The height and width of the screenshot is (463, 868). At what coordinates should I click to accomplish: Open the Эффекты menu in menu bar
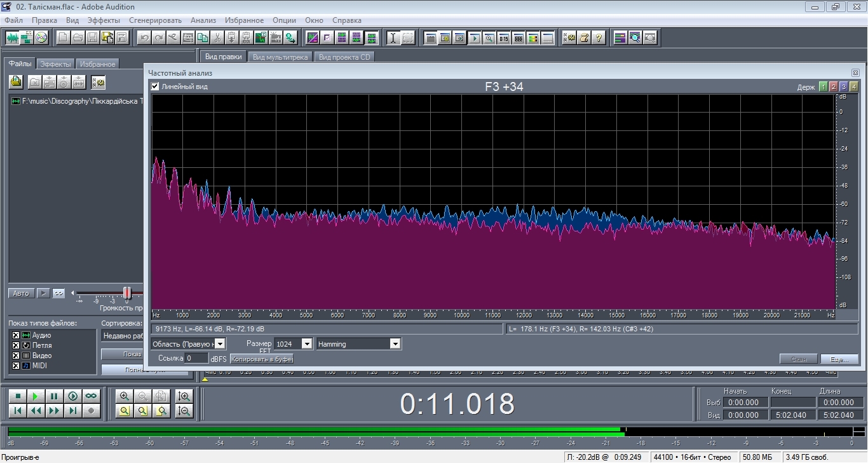coord(103,20)
